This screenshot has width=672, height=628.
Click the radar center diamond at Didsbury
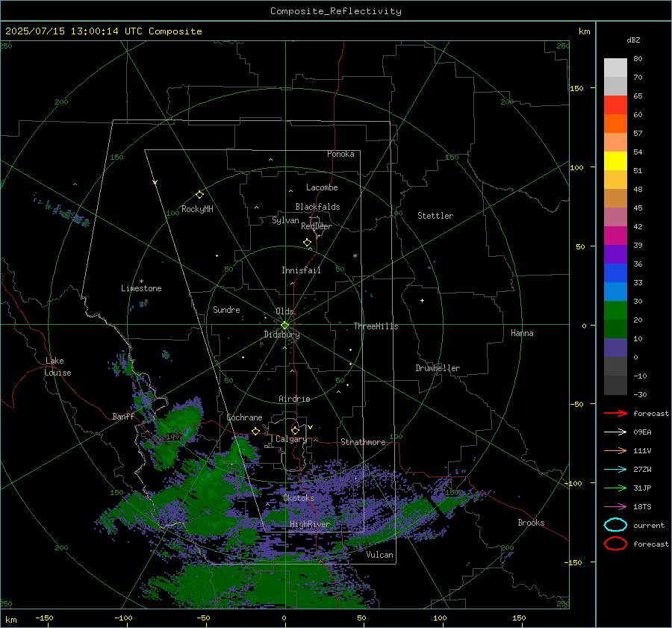click(x=284, y=326)
